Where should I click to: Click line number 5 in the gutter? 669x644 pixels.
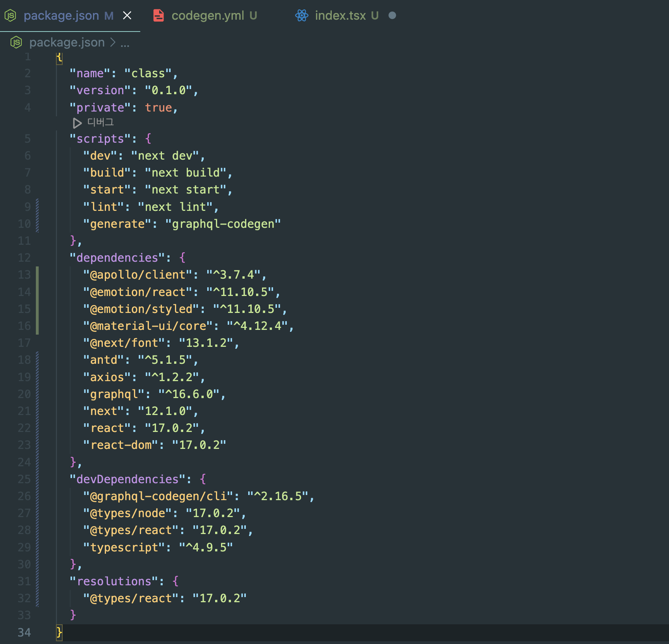tap(28, 139)
